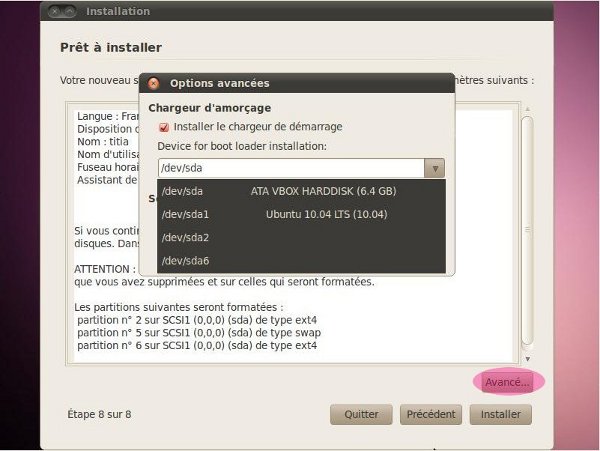Click the Installation window title bar
The width and height of the screenshot is (600, 451).
[300, 12]
